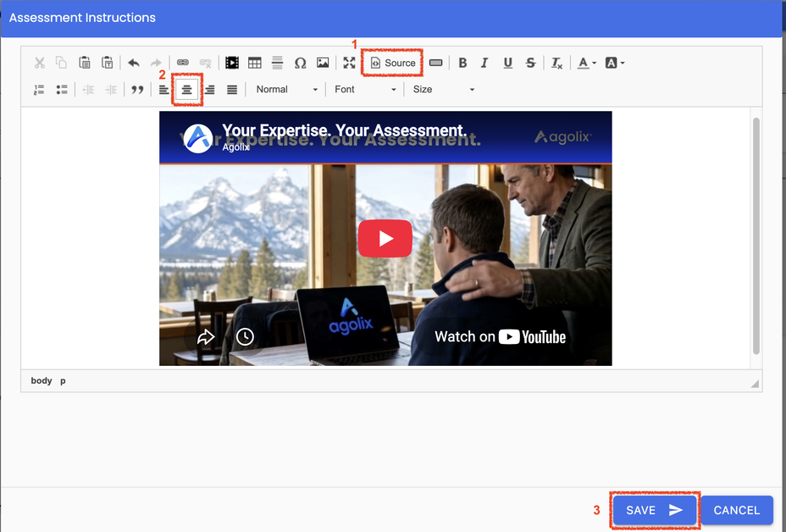The height and width of the screenshot is (532, 786).
Task: Align text right
Action: click(x=209, y=90)
